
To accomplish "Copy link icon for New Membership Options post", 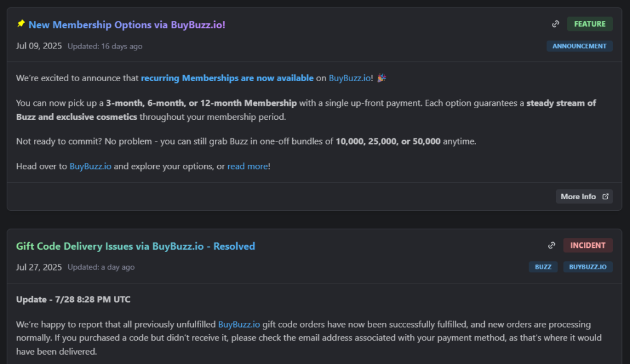I will click(556, 24).
